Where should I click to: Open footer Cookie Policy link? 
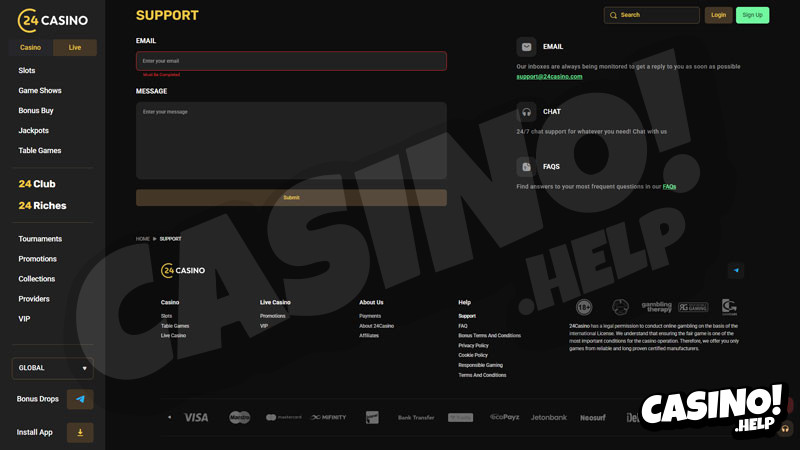click(x=473, y=355)
